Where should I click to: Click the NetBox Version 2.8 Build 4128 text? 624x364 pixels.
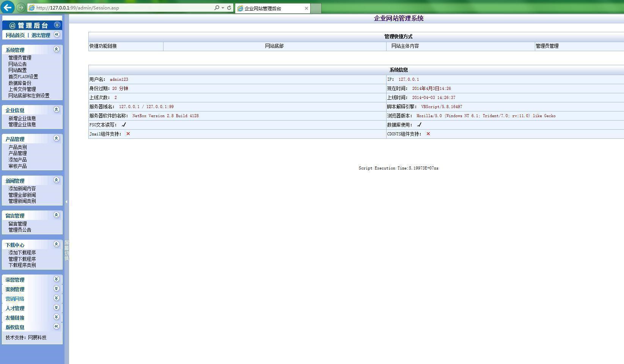pos(165,116)
